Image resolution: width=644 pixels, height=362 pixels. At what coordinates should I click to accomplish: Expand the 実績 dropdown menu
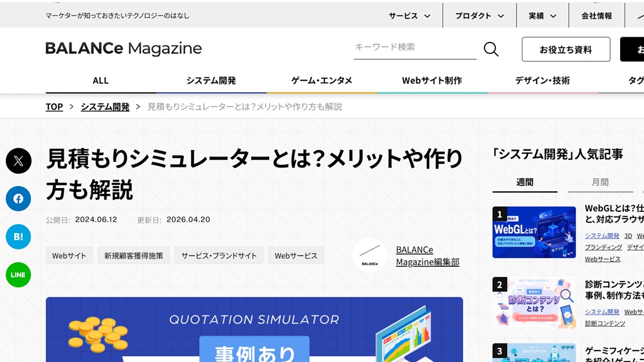click(542, 15)
